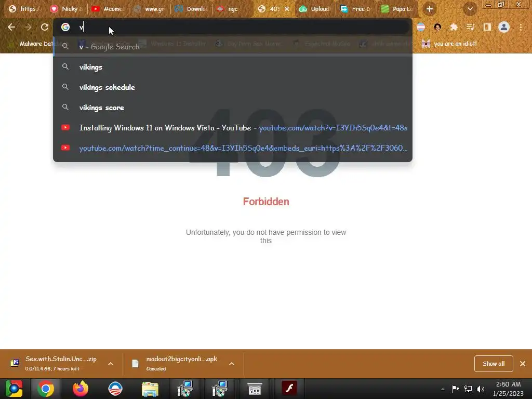This screenshot has height=399, width=532.
Task: Choose the 'vikings' search suggestion
Action: point(233,67)
